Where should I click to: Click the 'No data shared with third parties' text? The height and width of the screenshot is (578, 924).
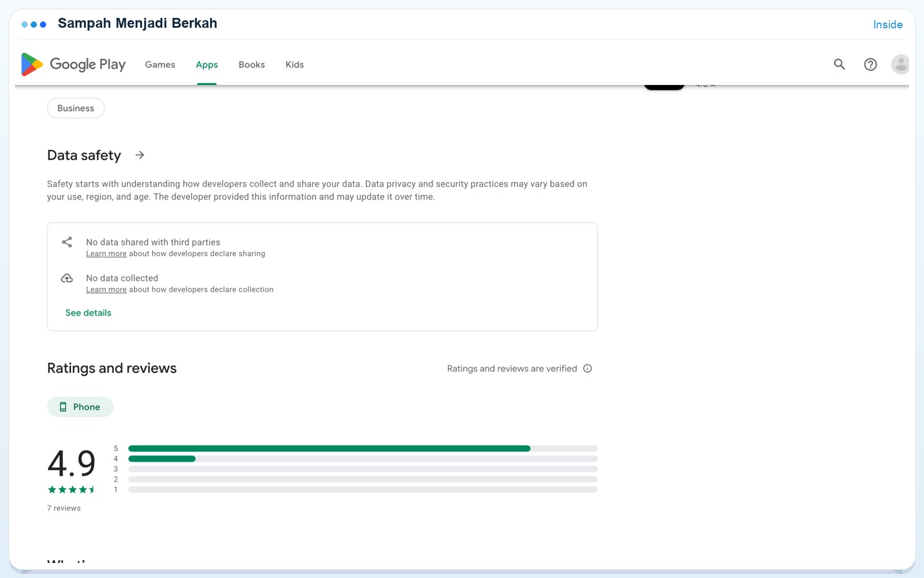153,242
